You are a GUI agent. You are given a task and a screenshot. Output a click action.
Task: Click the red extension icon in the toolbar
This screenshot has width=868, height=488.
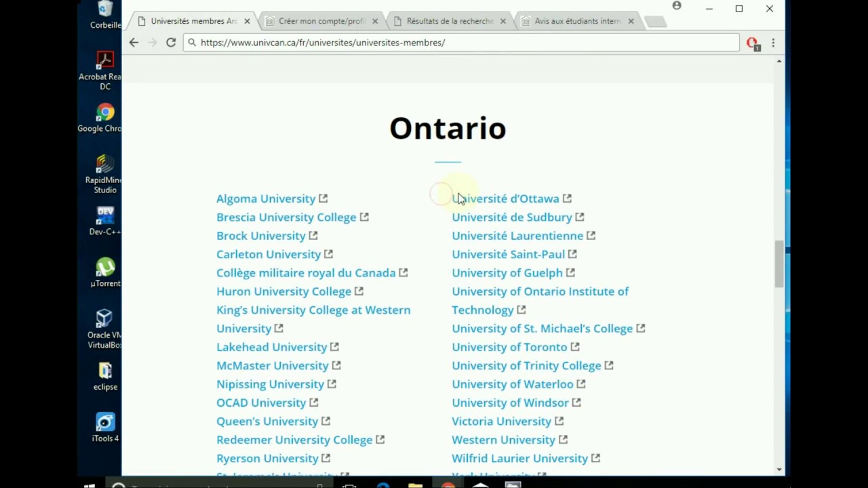(753, 43)
